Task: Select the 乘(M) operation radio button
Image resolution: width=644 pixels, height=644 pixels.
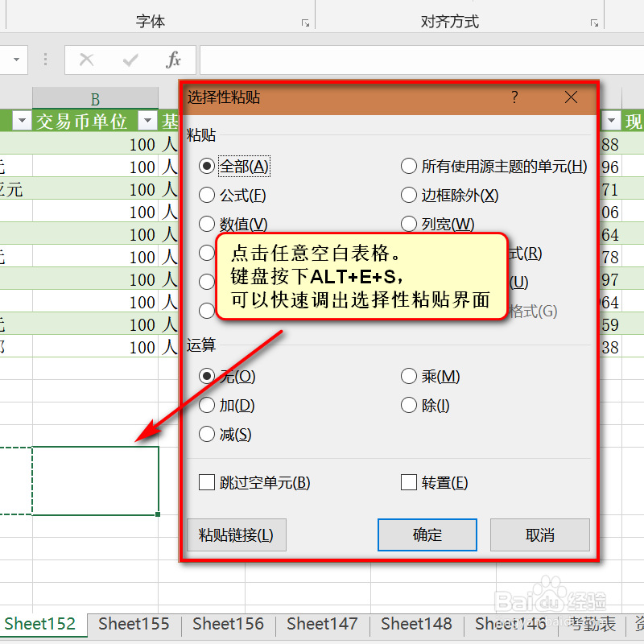Action: tap(409, 376)
